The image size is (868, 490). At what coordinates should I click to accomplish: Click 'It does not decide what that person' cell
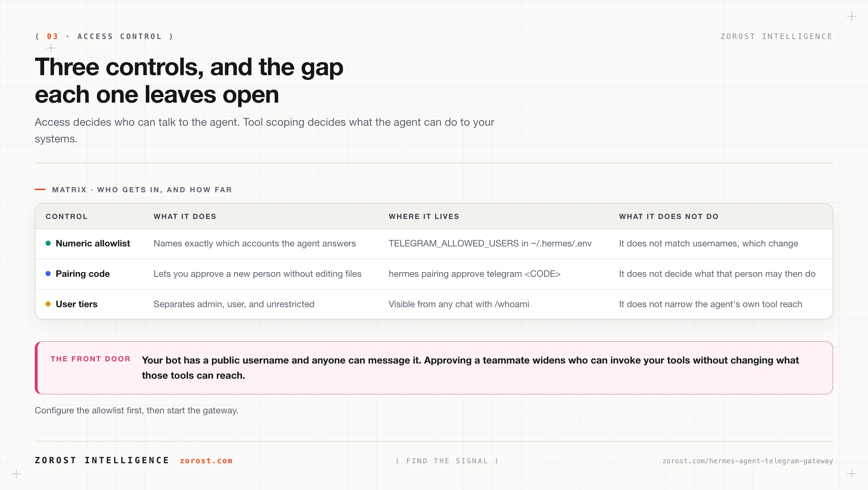click(717, 274)
